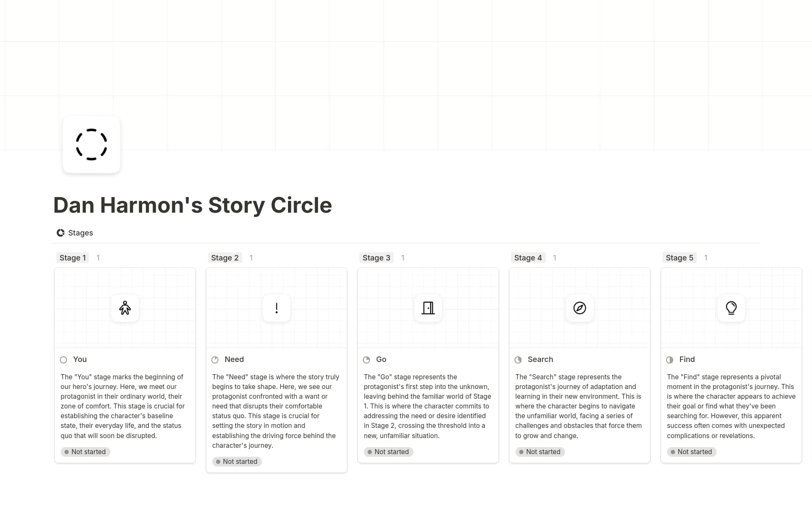Select the person icon on the You card

click(125, 308)
